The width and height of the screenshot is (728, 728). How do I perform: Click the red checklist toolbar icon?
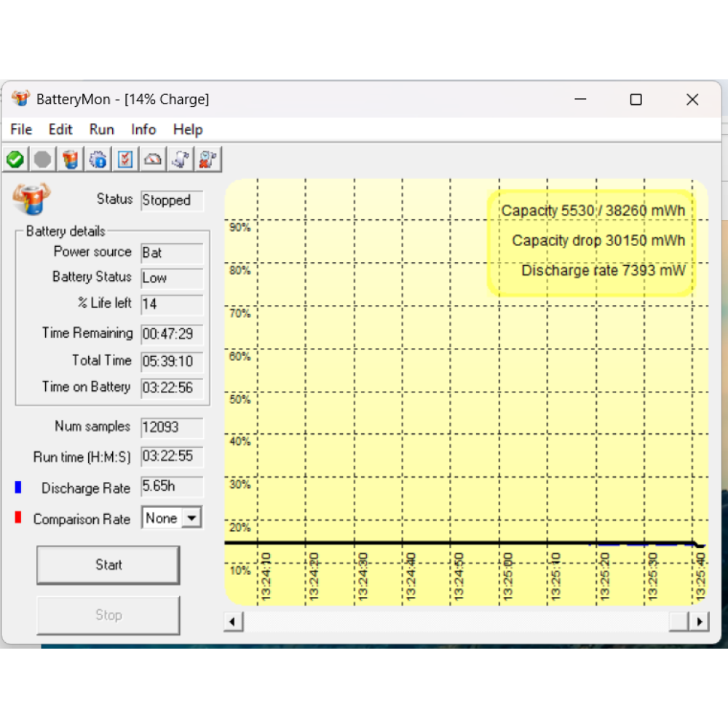tap(126, 159)
